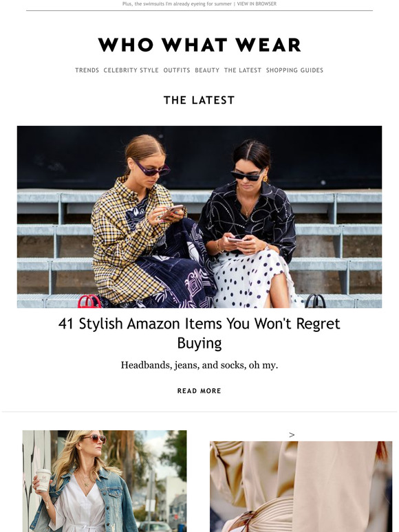
Task: Open the 41 Stylish Amazon Items headline
Action: click(199, 333)
